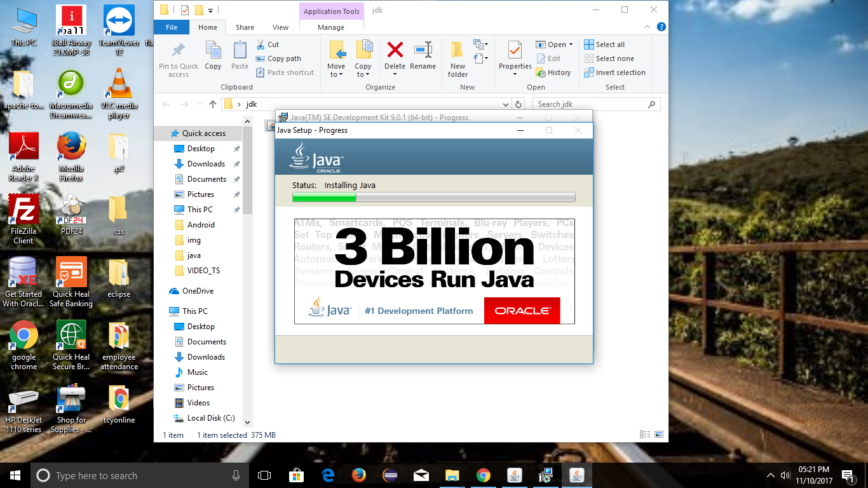This screenshot has width=868, height=488.
Task: Select OneDrive in navigation pane
Action: (x=198, y=291)
